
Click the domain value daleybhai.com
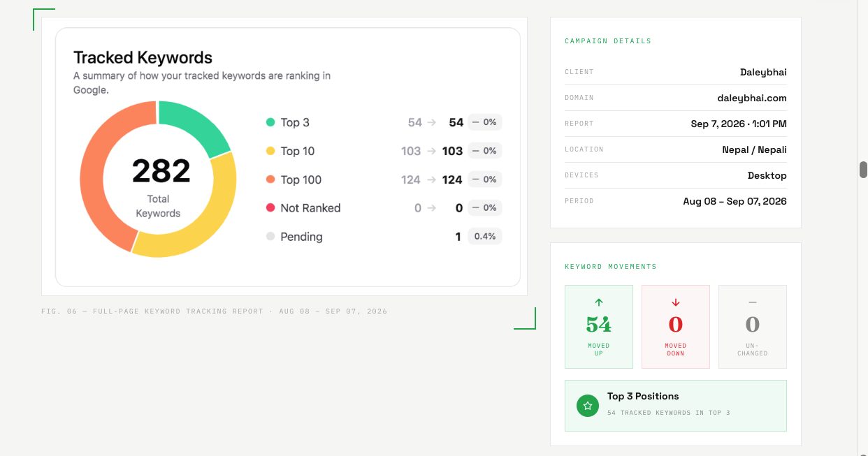tap(752, 98)
